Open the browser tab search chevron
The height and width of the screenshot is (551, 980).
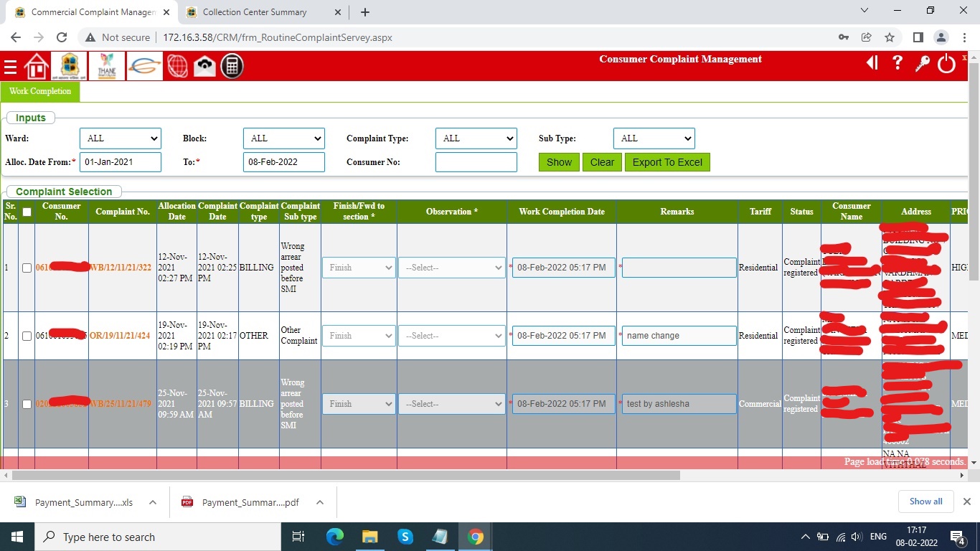pyautogui.click(x=864, y=11)
